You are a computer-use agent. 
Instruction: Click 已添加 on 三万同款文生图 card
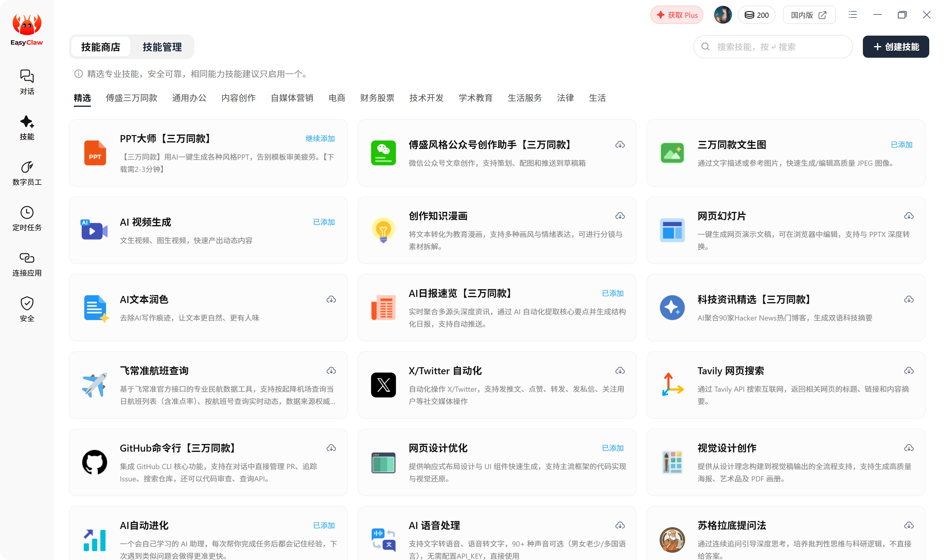coord(901,145)
